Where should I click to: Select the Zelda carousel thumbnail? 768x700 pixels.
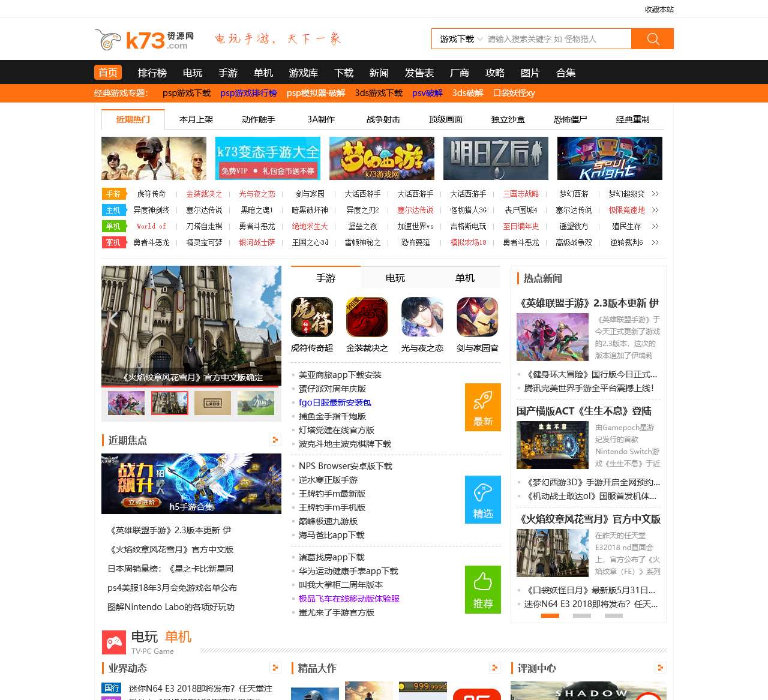[256, 403]
